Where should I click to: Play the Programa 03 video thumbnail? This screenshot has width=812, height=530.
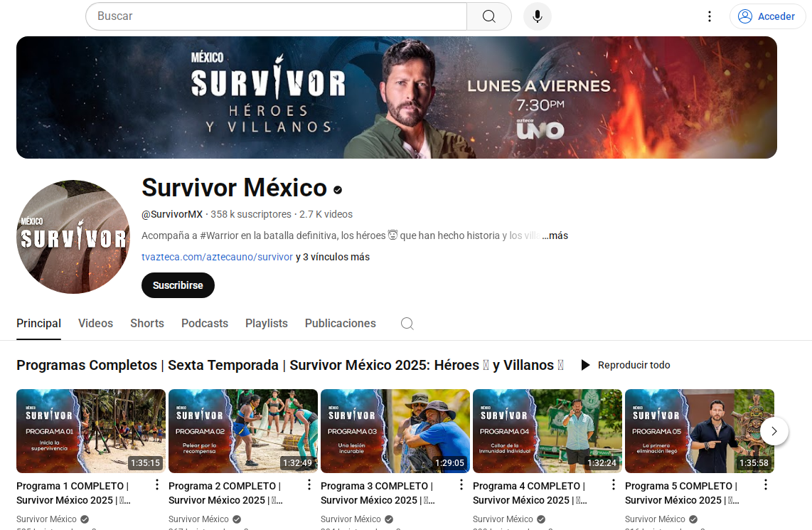coord(395,431)
